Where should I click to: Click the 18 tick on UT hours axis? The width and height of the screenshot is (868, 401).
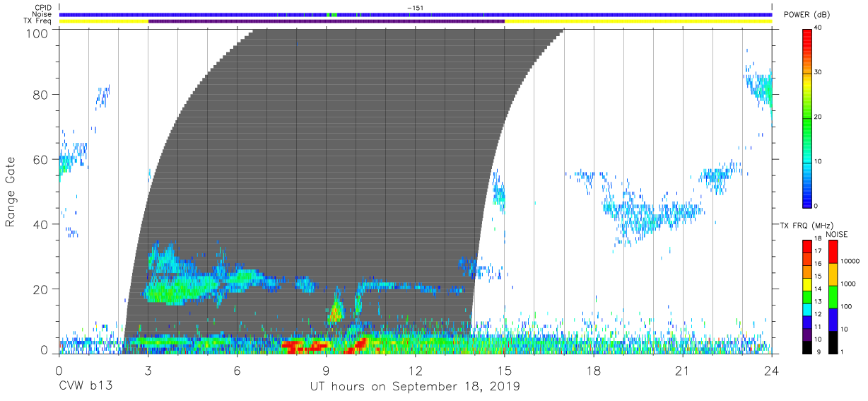594,370
